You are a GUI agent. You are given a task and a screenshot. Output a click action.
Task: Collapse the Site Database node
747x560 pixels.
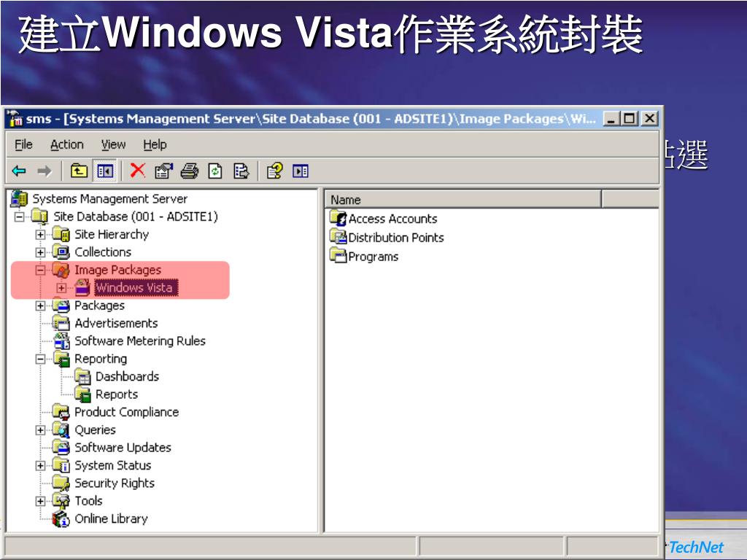[20, 217]
